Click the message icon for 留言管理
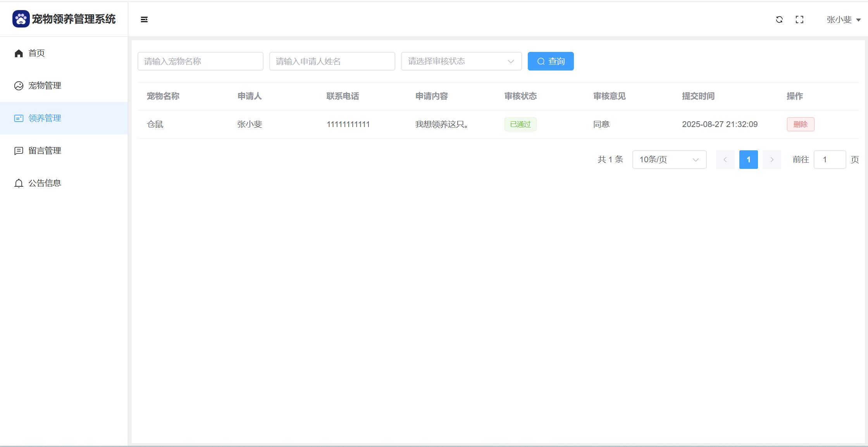Image resolution: width=868 pixels, height=447 pixels. pyautogui.click(x=19, y=151)
